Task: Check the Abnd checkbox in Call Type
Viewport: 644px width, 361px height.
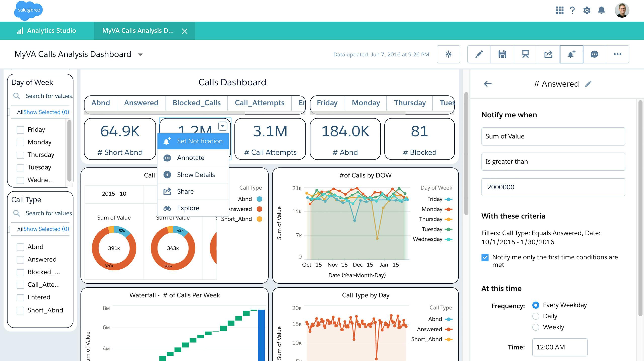Action: [20, 247]
